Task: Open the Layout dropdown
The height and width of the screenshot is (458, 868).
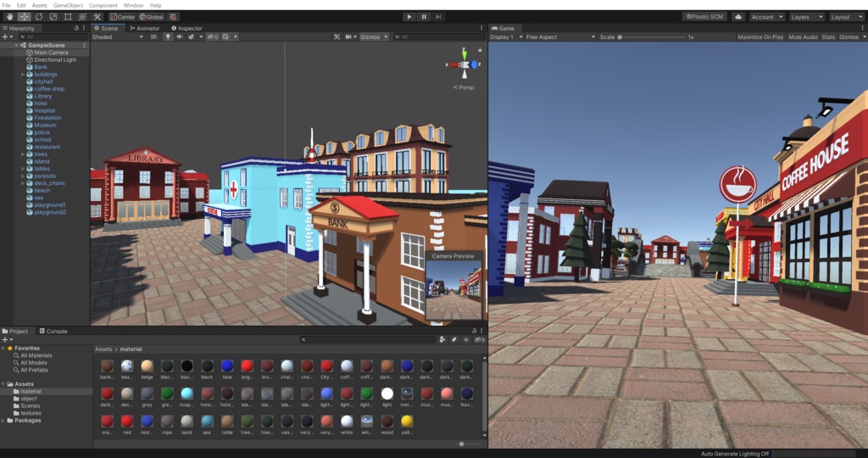Action: coord(845,17)
